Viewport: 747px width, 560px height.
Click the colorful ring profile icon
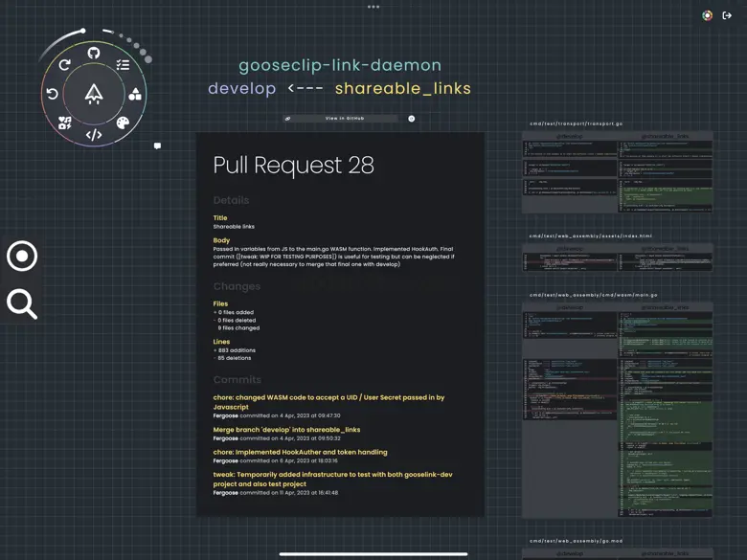click(707, 15)
